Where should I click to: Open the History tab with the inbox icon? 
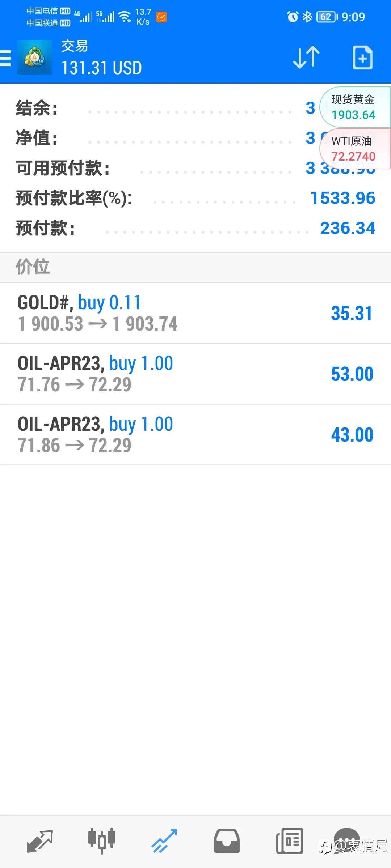pyautogui.click(x=227, y=841)
